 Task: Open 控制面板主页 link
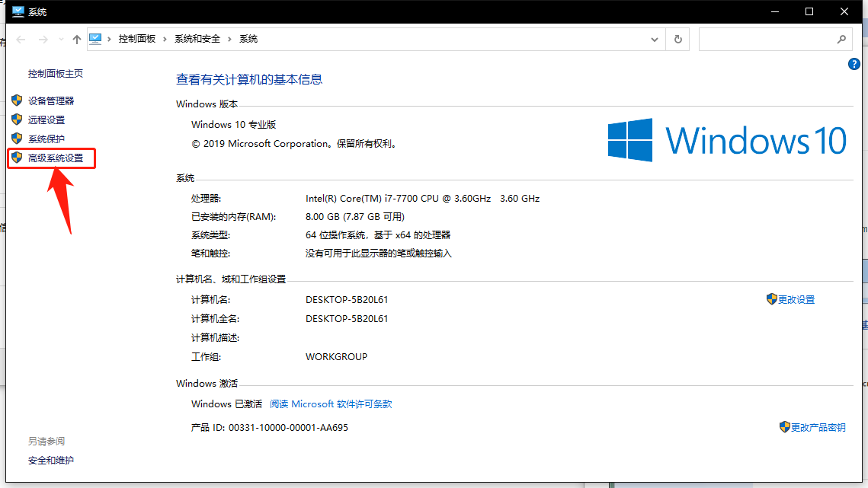(x=56, y=74)
